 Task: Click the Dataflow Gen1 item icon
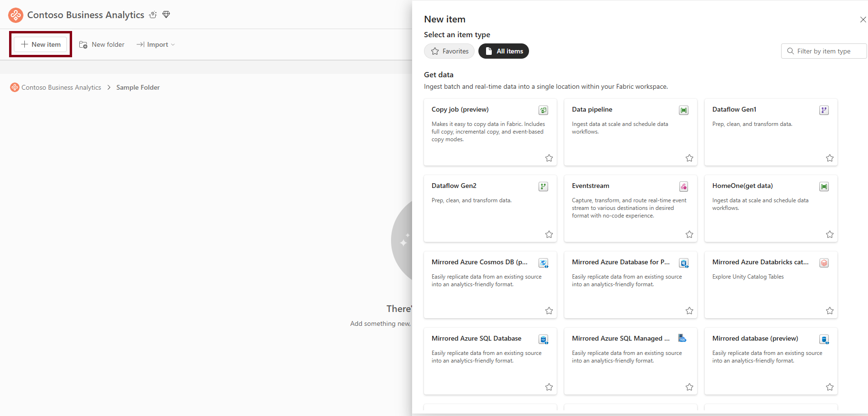click(824, 110)
